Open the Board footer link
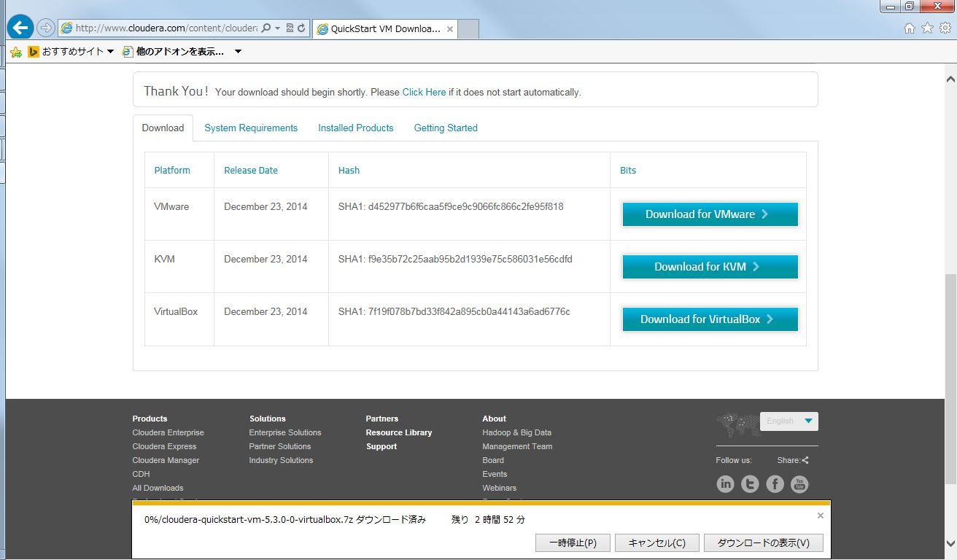 (x=493, y=460)
